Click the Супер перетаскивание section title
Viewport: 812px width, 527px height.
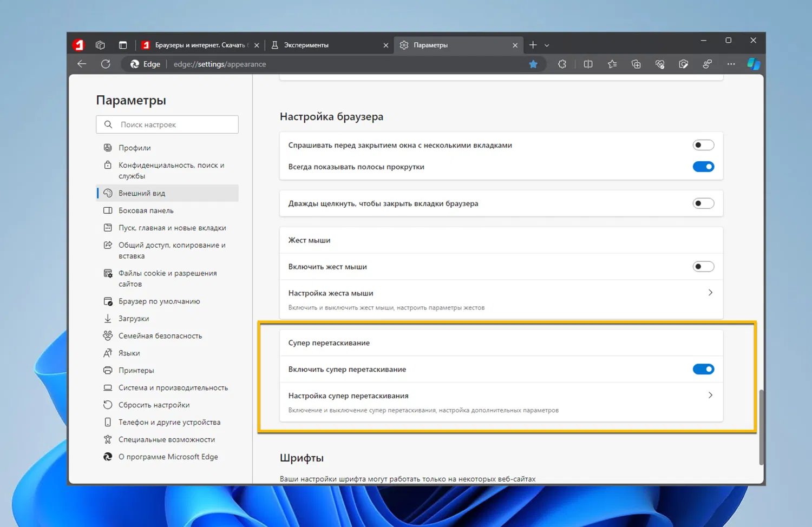coord(329,343)
